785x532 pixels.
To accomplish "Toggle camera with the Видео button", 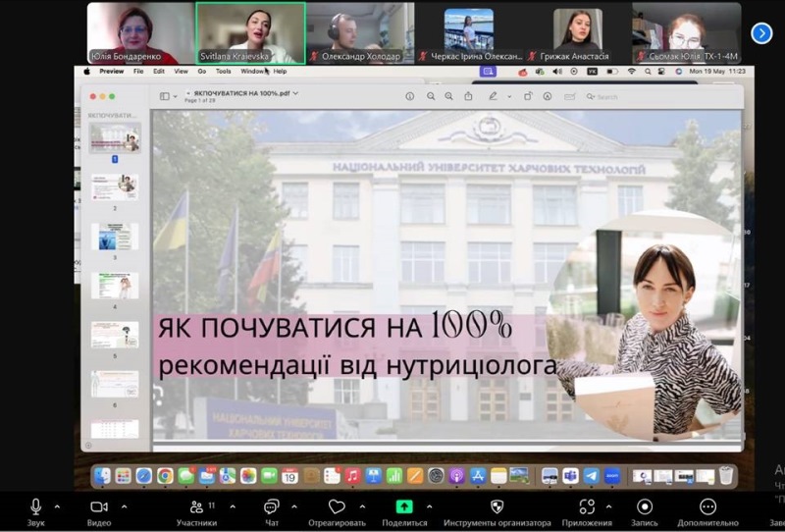I will [x=99, y=507].
